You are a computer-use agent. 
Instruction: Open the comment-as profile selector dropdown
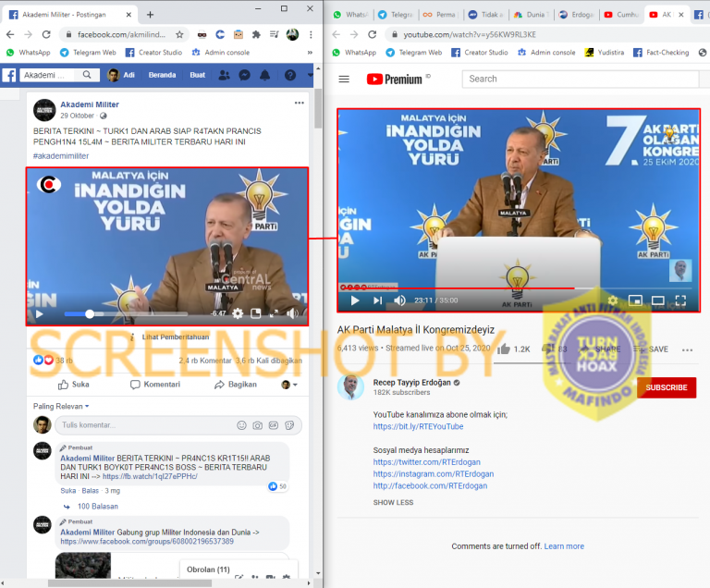(289, 385)
